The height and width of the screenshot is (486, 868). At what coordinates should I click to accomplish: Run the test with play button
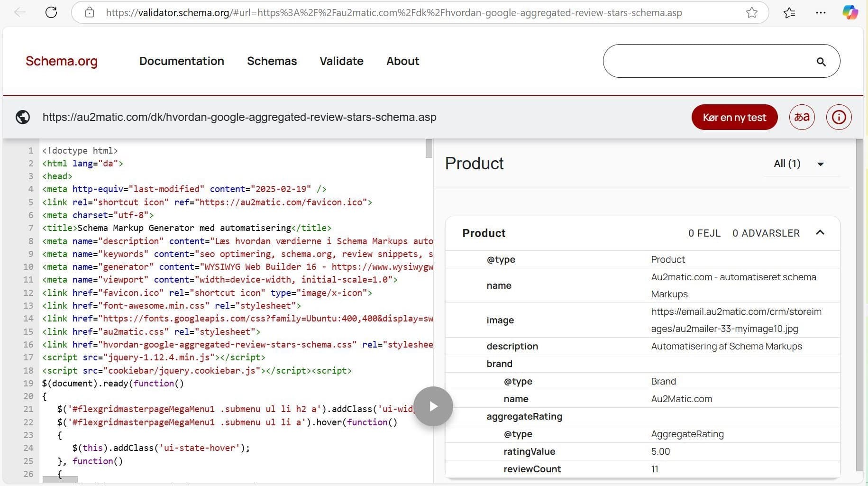coord(433,406)
